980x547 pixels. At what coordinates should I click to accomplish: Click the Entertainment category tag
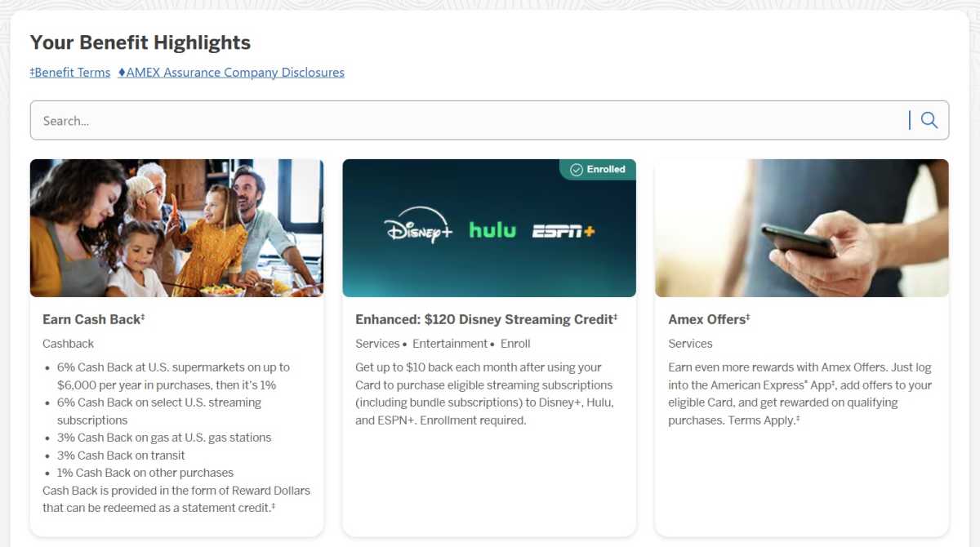450,344
